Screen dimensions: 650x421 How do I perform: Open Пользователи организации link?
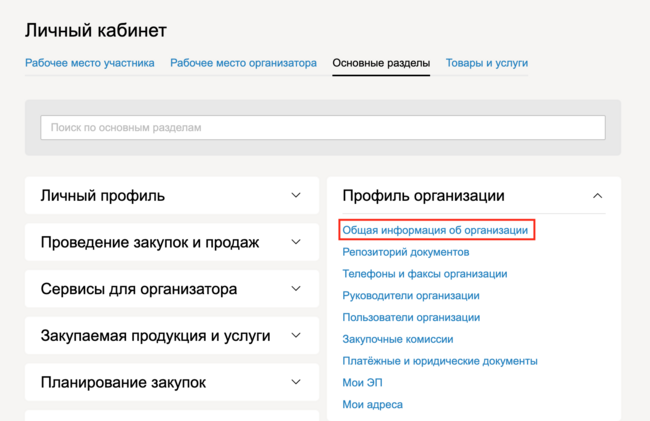coord(411,317)
